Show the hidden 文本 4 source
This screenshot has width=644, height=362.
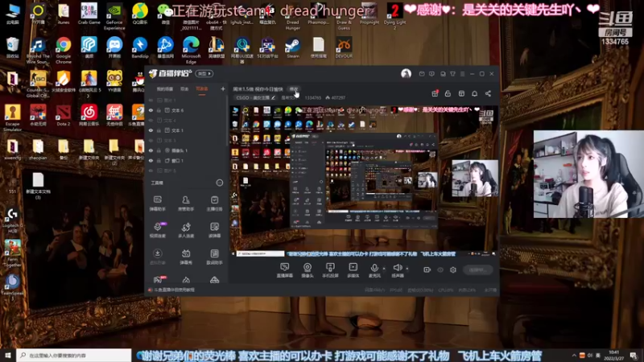click(x=151, y=120)
